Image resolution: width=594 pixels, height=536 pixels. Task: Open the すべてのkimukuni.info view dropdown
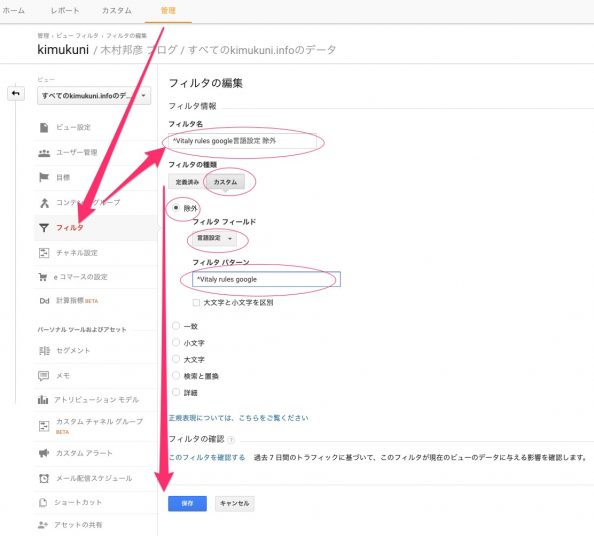(94, 95)
